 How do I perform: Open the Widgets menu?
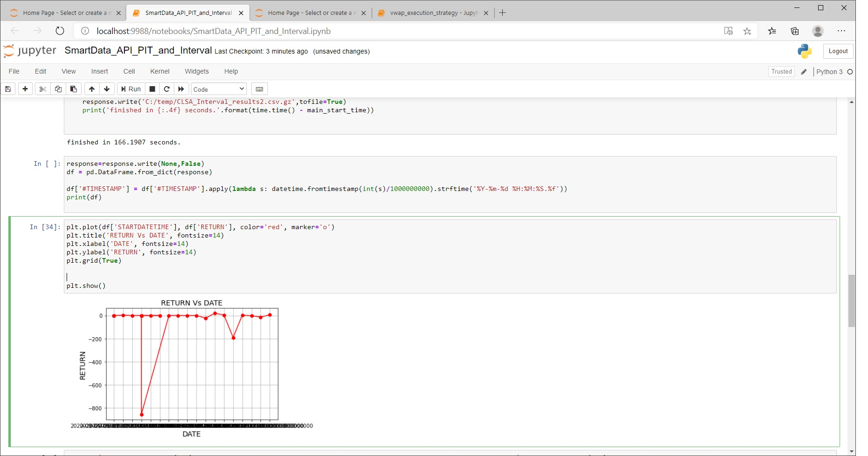[x=197, y=71]
